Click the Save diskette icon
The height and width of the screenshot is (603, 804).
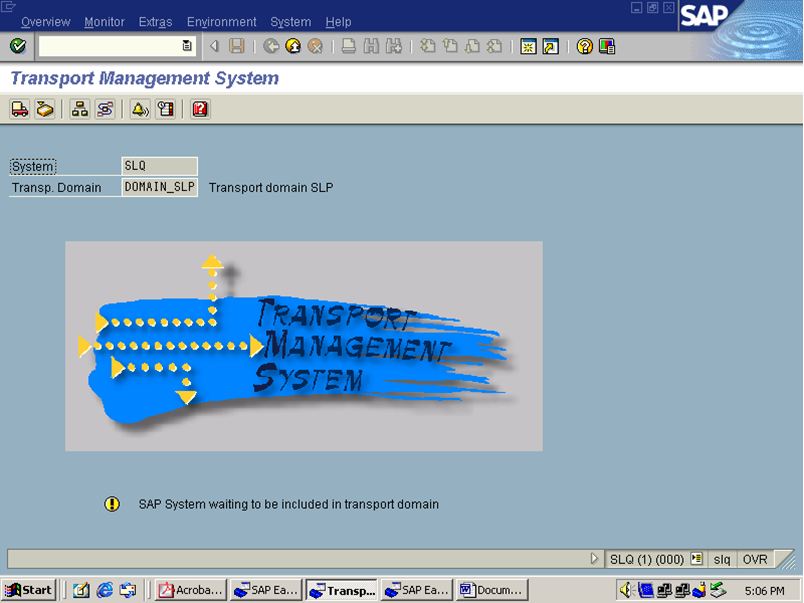coord(237,47)
